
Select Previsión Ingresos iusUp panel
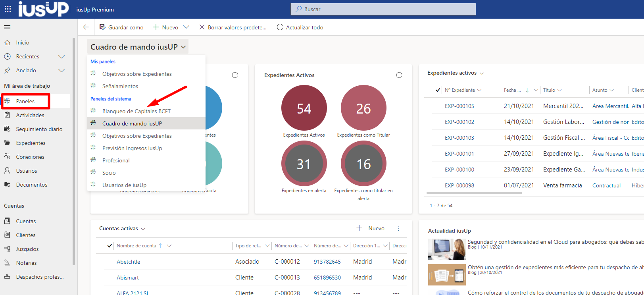click(x=132, y=148)
